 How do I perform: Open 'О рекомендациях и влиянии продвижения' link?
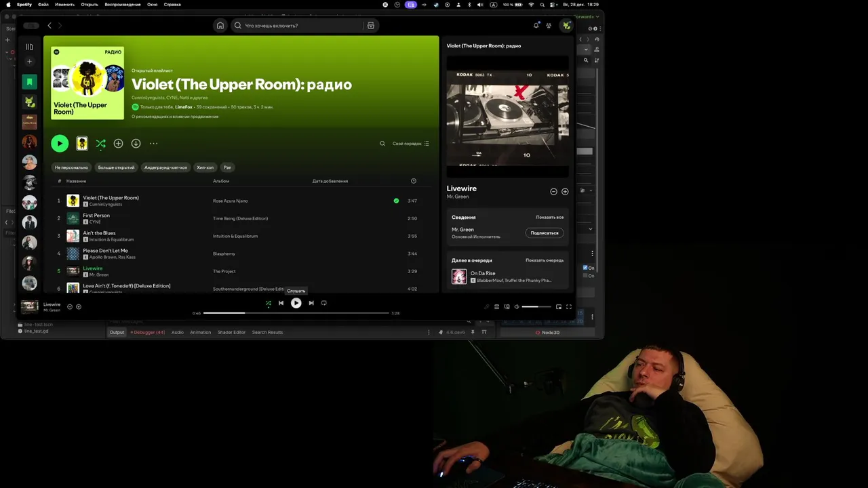175,117
